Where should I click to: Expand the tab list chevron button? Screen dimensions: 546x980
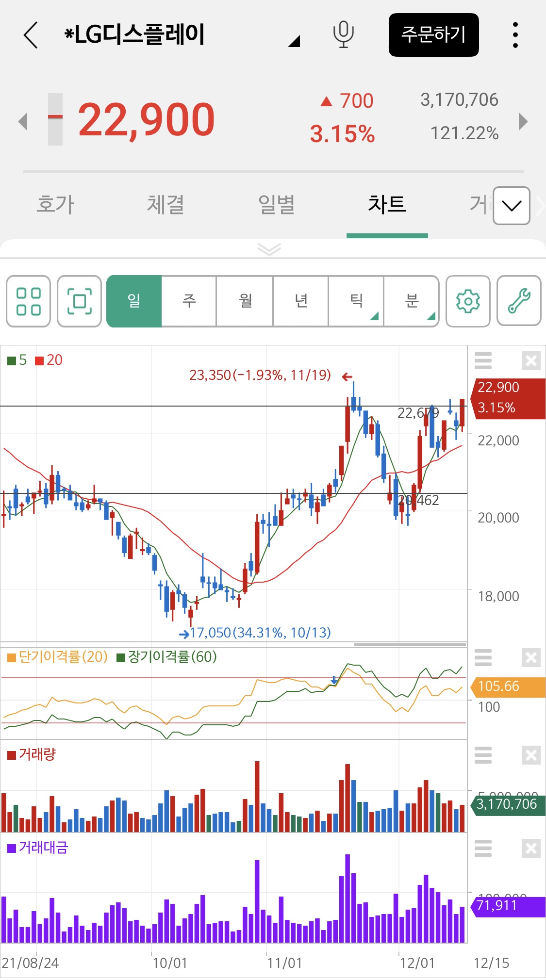(x=512, y=206)
